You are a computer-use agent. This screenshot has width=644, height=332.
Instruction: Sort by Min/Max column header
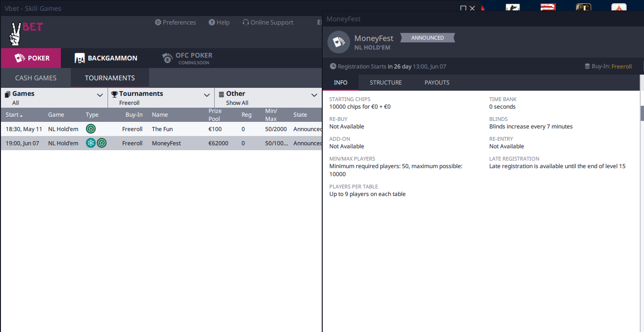click(x=271, y=115)
